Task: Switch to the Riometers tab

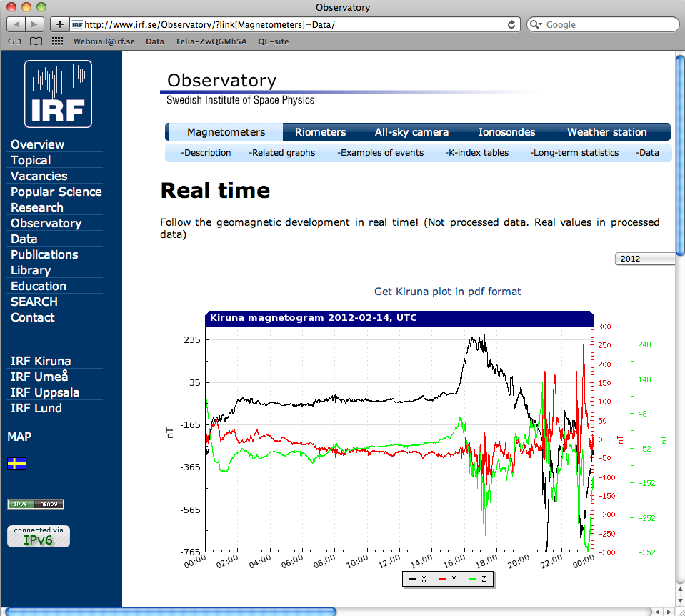Action: [320, 132]
